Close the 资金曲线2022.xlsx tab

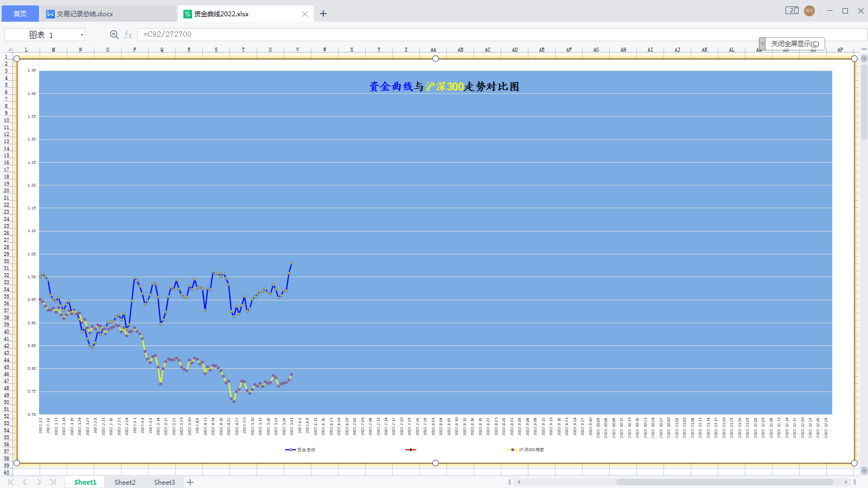[x=305, y=13]
